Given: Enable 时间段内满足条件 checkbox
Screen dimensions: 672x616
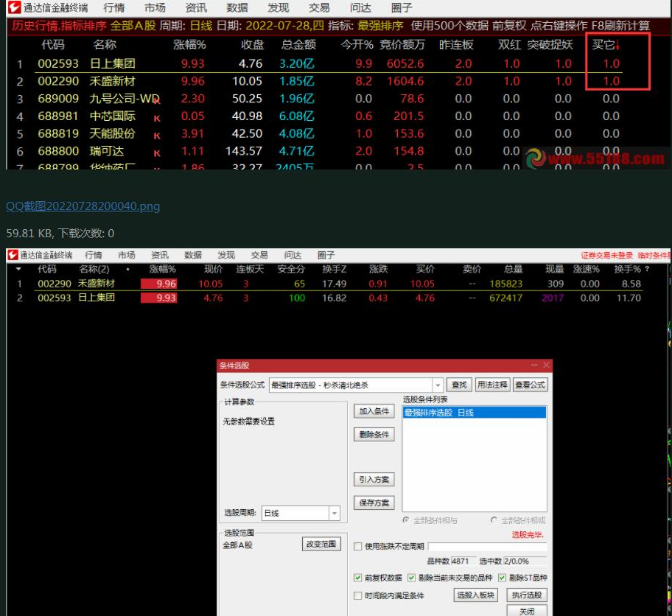Looking at the screenshot, I should click(x=358, y=596).
